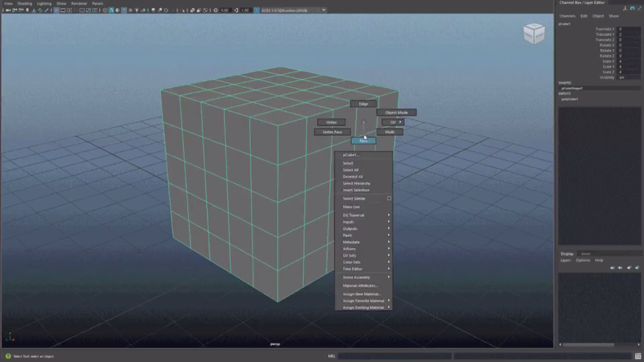The image size is (644, 362).
Task: Click Assign New Material entry
Action: click(362, 294)
